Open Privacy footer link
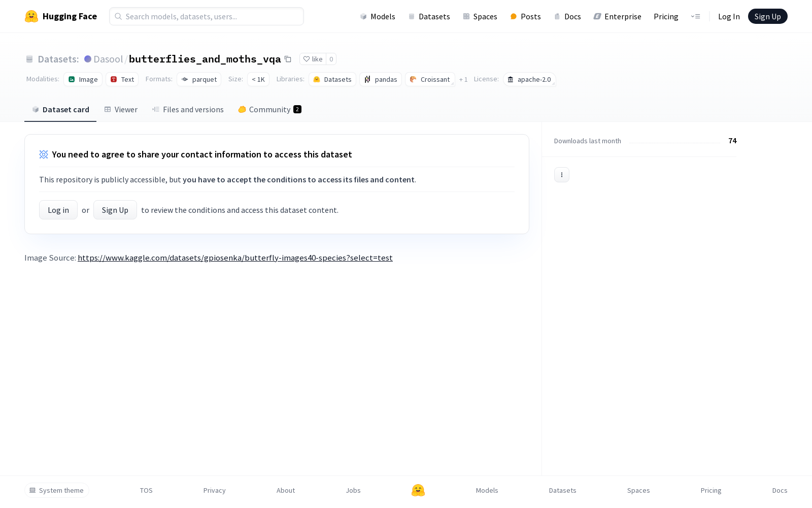812x508 pixels. (214, 490)
